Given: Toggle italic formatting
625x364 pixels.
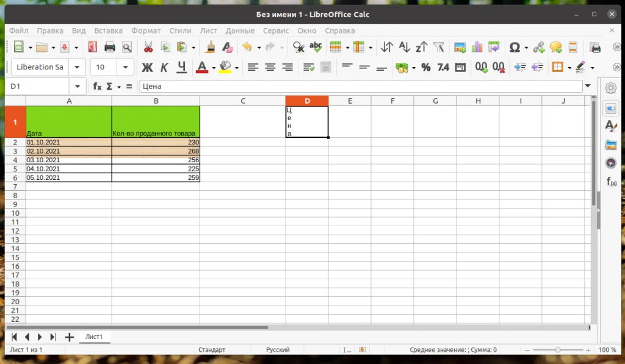Looking at the screenshot, I should coord(164,67).
